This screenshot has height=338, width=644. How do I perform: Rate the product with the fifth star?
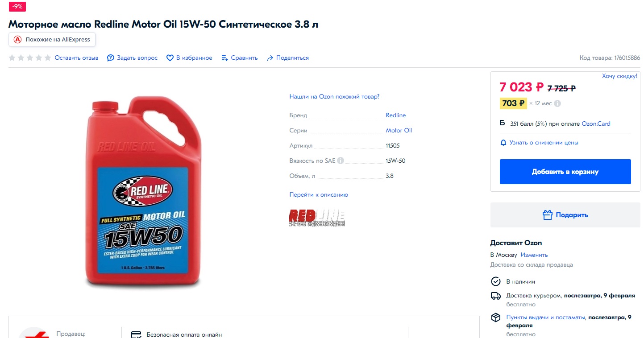pos(48,58)
